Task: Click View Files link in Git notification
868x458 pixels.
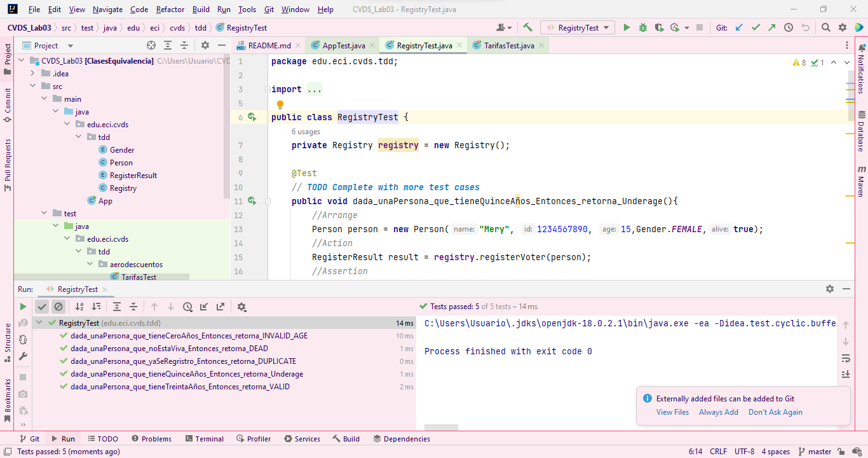Action: coord(672,412)
